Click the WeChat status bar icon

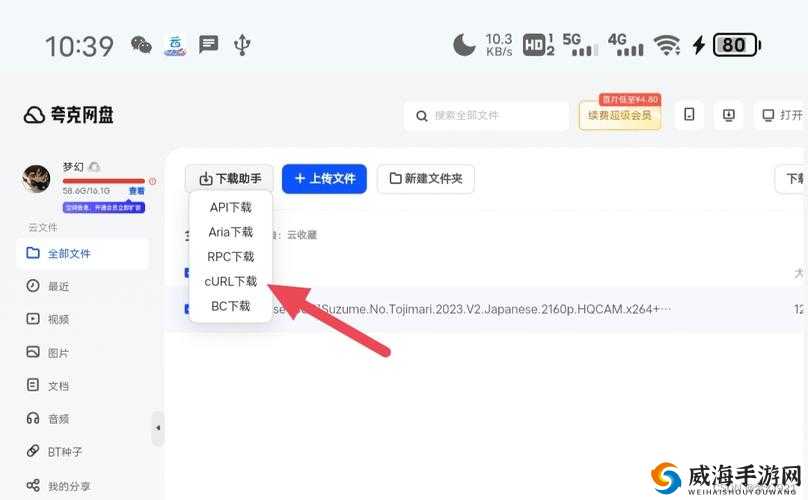click(x=141, y=45)
